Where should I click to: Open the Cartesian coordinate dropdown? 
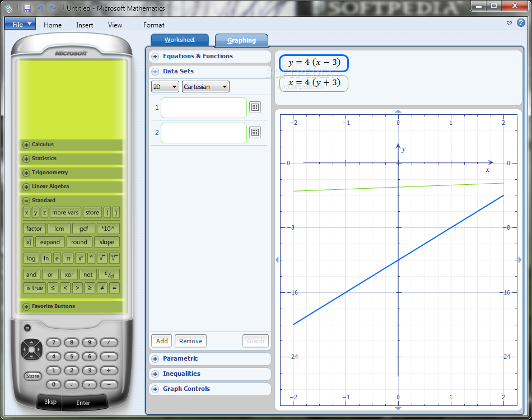coord(206,87)
